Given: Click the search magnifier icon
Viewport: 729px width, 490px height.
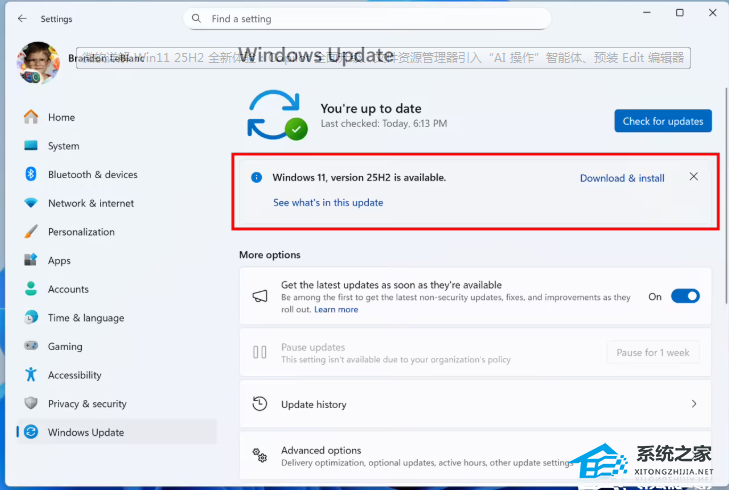Looking at the screenshot, I should (x=196, y=18).
